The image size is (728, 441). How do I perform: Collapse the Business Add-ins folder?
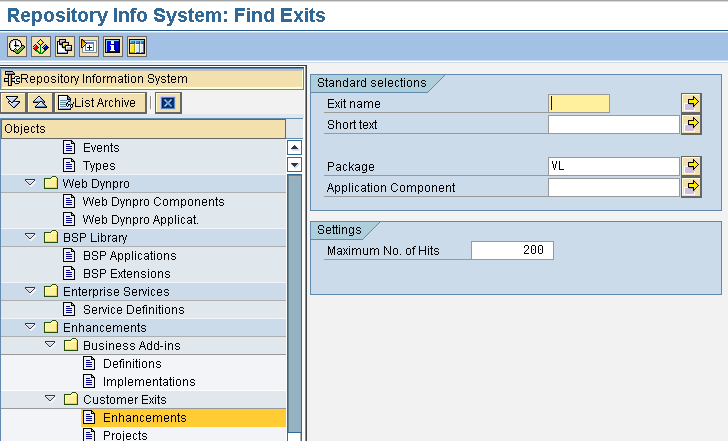click(x=50, y=346)
